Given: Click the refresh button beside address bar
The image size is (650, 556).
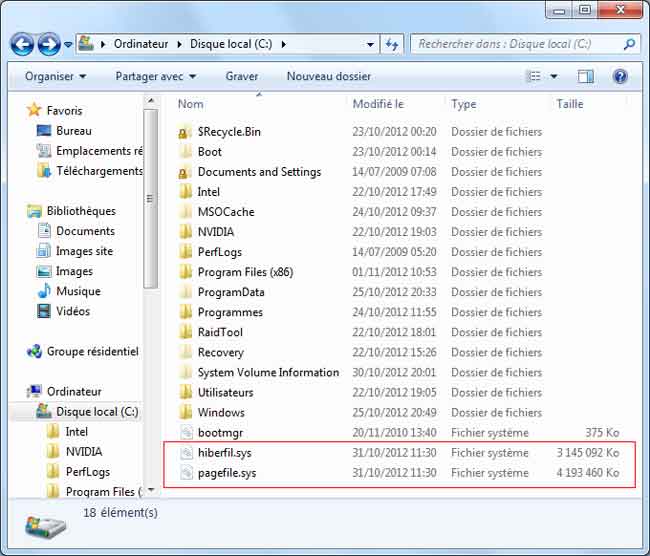Looking at the screenshot, I should [x=392, y=44].
